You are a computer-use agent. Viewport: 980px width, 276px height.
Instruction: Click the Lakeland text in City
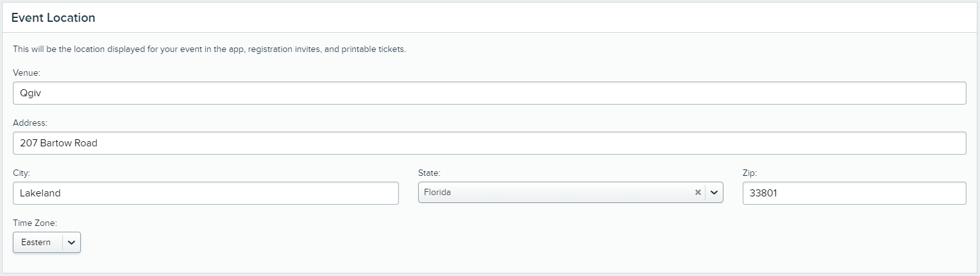[40, 193]
